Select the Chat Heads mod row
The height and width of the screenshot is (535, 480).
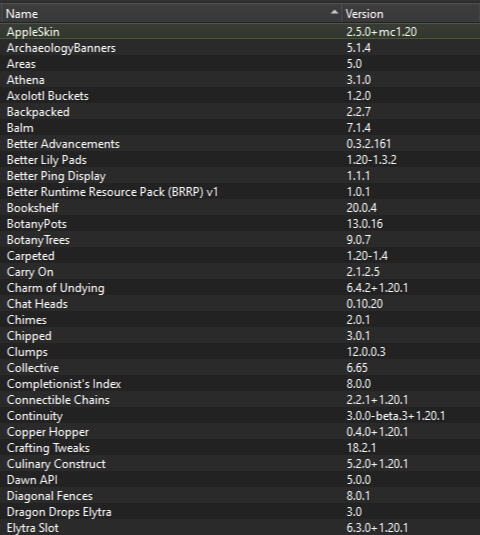tap(240, 304)
